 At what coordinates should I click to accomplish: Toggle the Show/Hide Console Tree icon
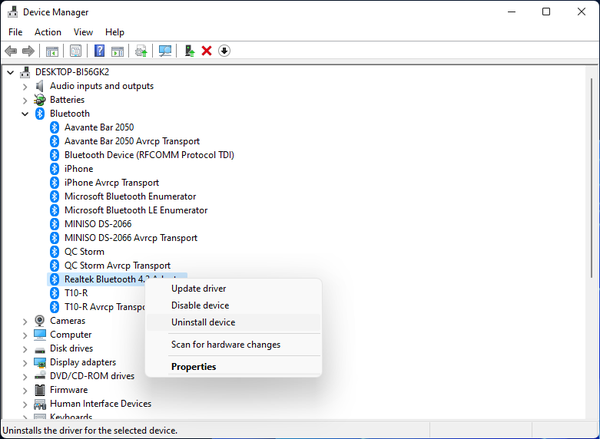(52, 51)
